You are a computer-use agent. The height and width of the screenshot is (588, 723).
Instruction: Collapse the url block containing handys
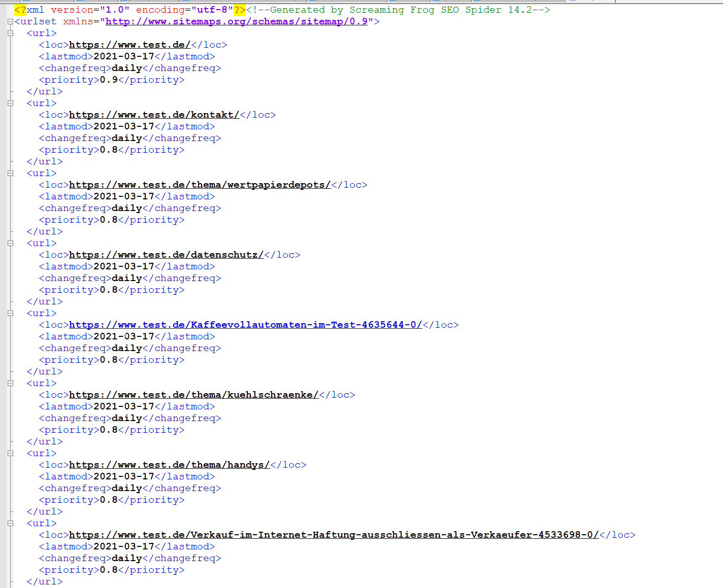tap(10, 454)
